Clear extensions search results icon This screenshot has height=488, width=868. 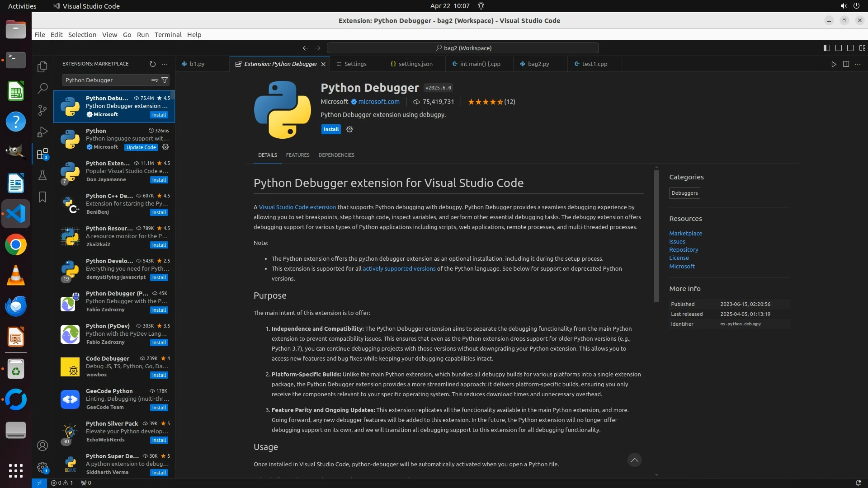tap(154, 80)
